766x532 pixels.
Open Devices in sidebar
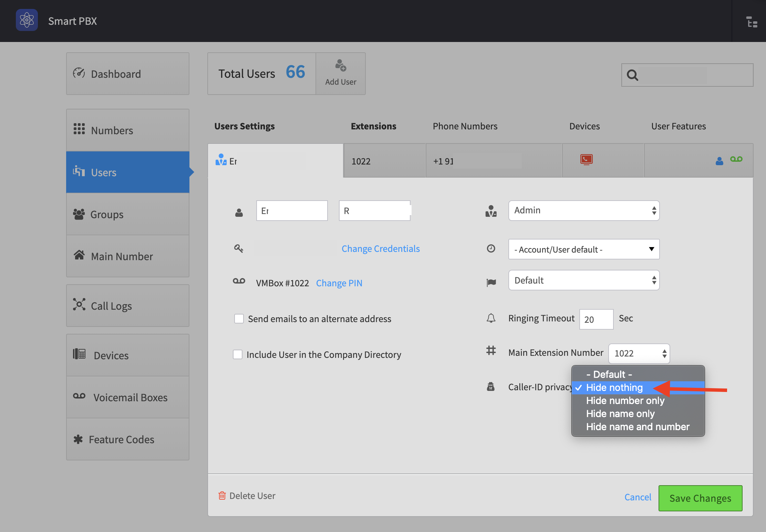click(x=128, y=355)
